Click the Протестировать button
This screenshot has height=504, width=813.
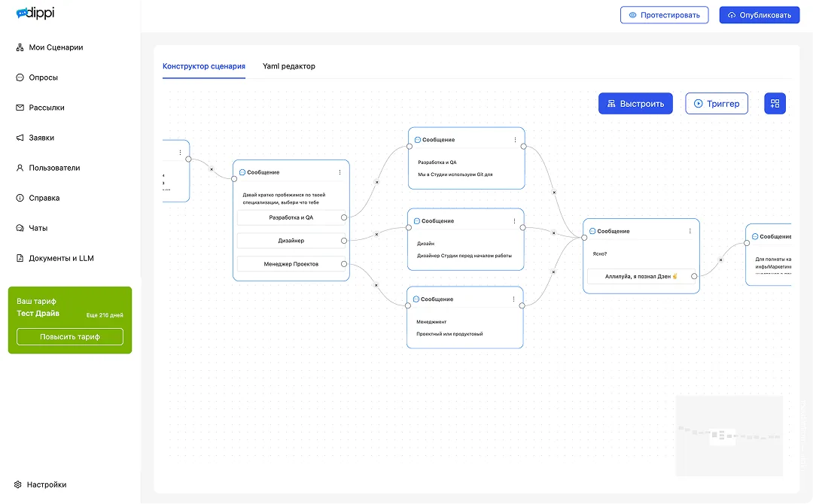(664, 14)
